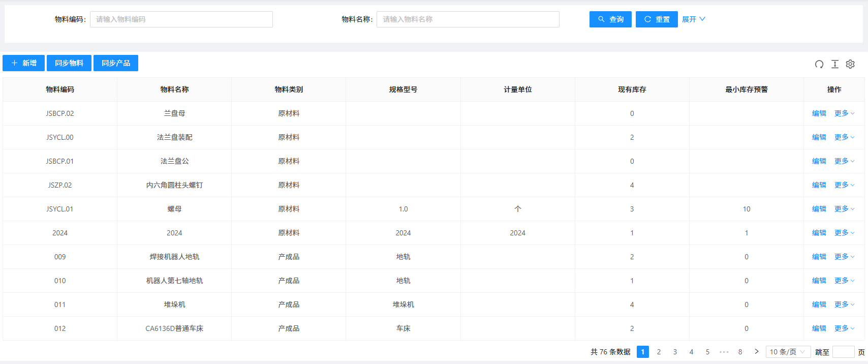Screen dimensions: 868x364
Task: Open 更多 menu for JSYCL.01 row
Action: [845, 209]
